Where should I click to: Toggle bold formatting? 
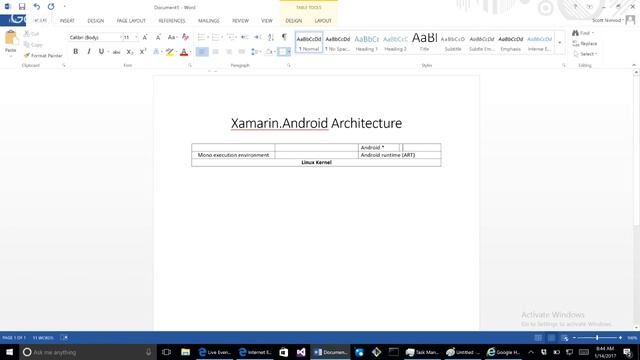pyautogui.click(x=76, y=52)
